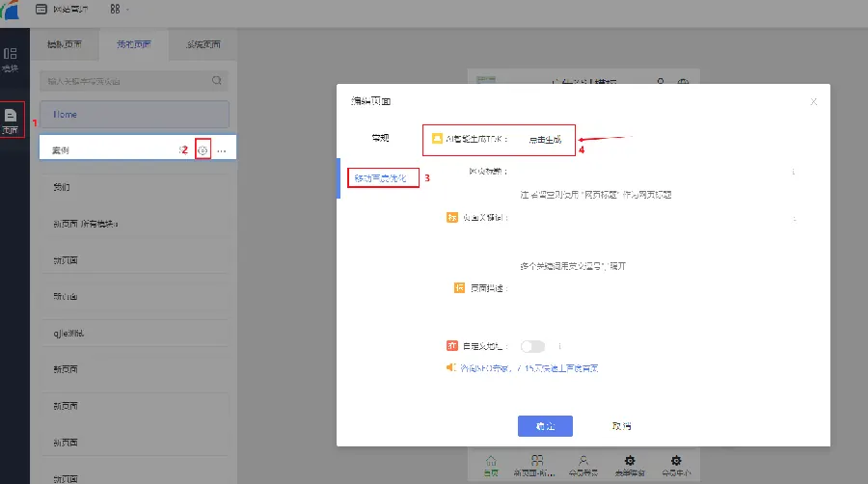Screen dimensions: 868x484
Task: Select the qjle测试 page row
Action: coord(134,333)
